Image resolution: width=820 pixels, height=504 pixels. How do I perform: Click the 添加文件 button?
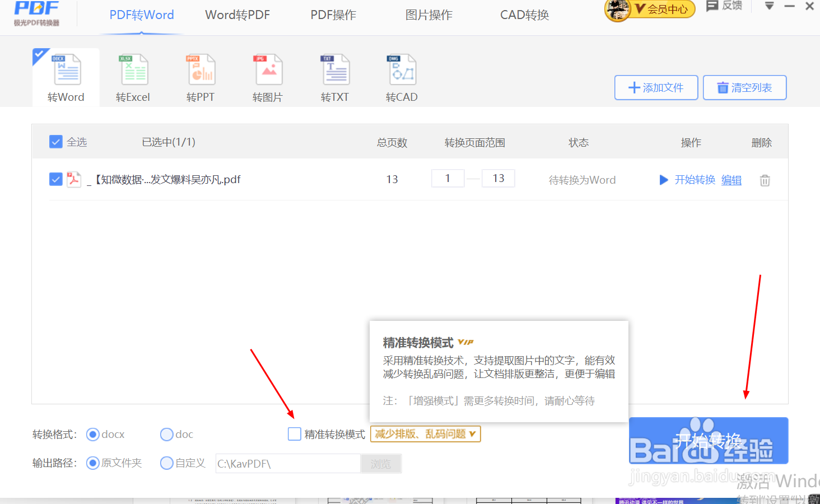click(x=656, y=87)
